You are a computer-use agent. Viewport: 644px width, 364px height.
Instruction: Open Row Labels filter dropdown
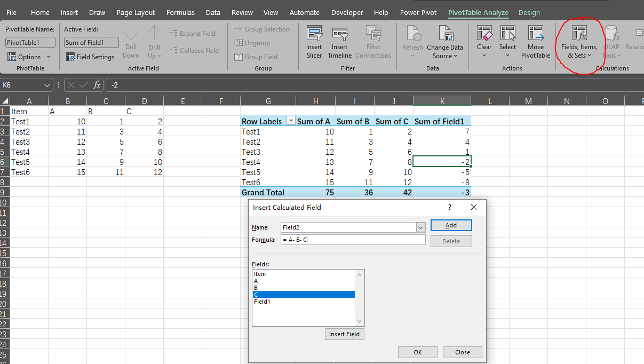291,121
